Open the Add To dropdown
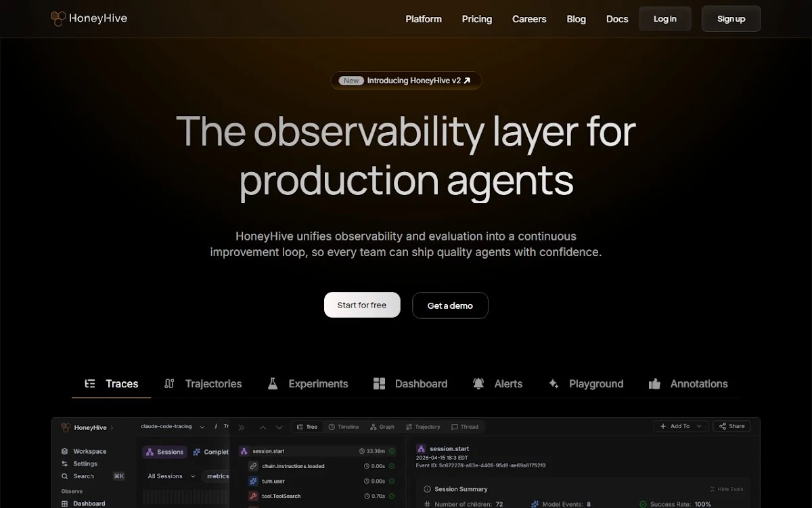 (681, 426)
